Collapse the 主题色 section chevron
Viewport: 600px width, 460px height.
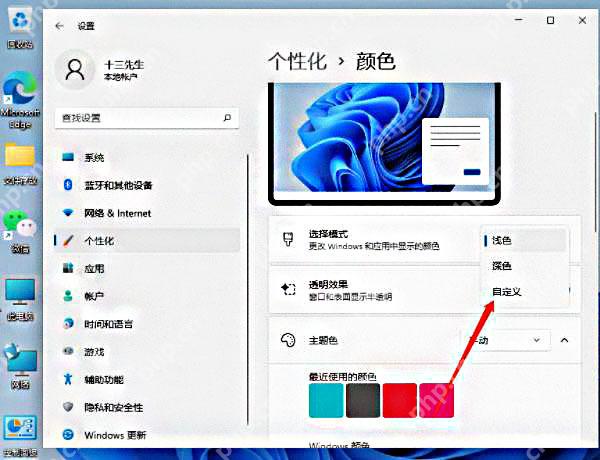564,340
